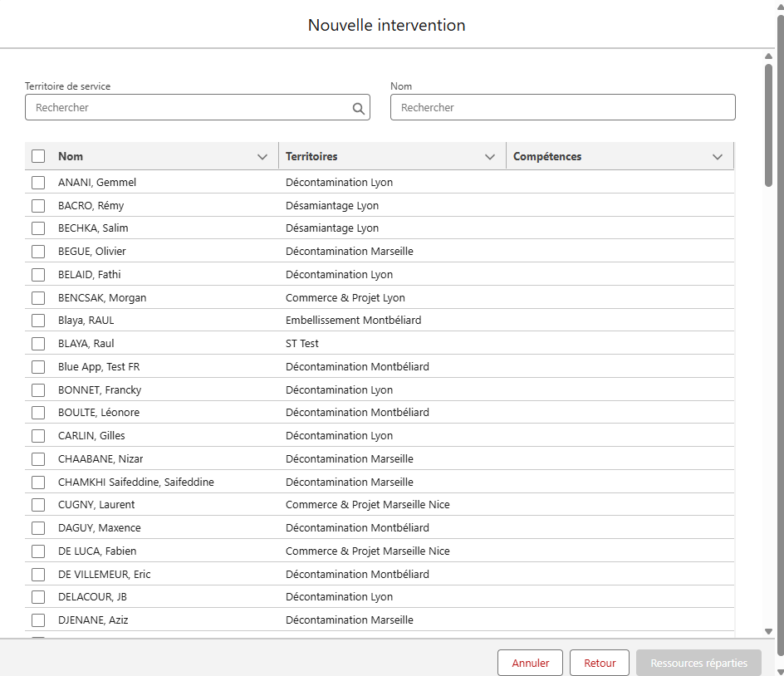Check the Blue App, Test FR checkbox
Image resolution: width=784 pixels, height=676 pixels.
[x=38, y=367]
